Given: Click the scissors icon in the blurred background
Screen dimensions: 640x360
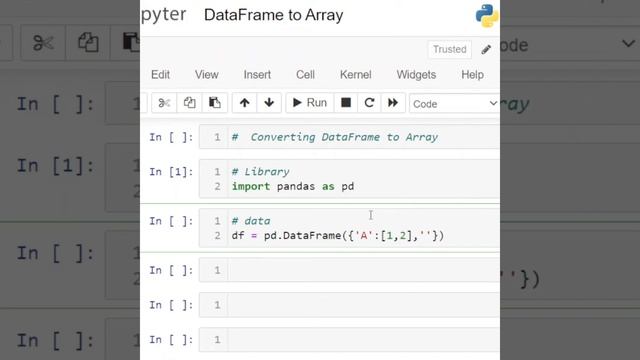Looking at the screenshot, I should point(43,43).
